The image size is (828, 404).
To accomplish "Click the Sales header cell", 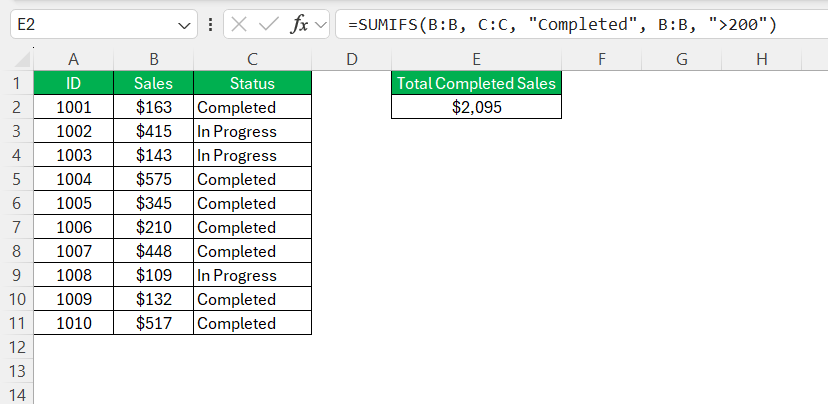I will click(x=154, y=83).
